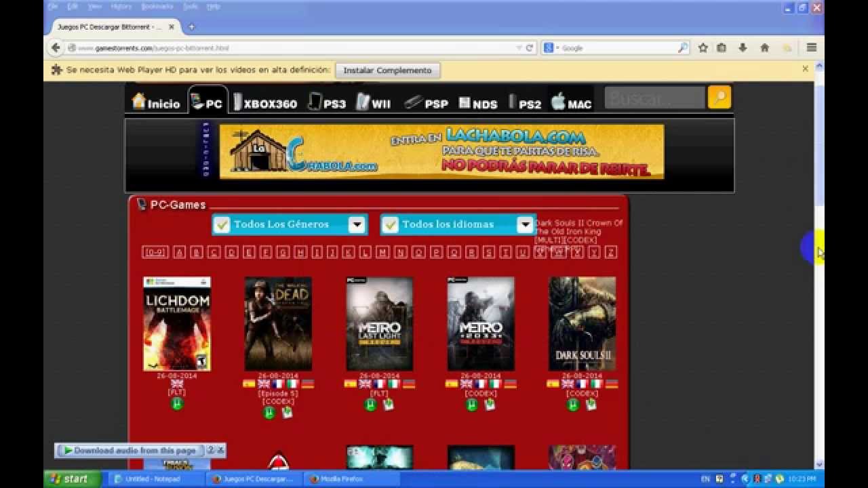Open the URL history dropdown arrow
Viewport: 868px width, 488px height.
(519, 48)
